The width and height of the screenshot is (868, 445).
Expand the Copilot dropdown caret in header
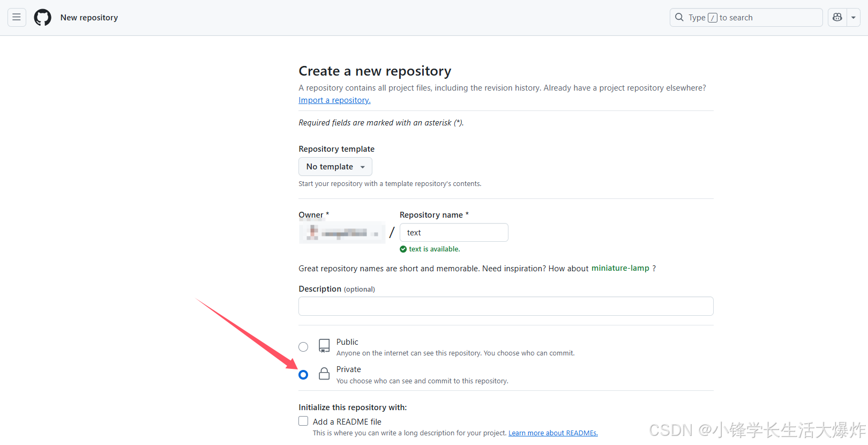(854, 17)
